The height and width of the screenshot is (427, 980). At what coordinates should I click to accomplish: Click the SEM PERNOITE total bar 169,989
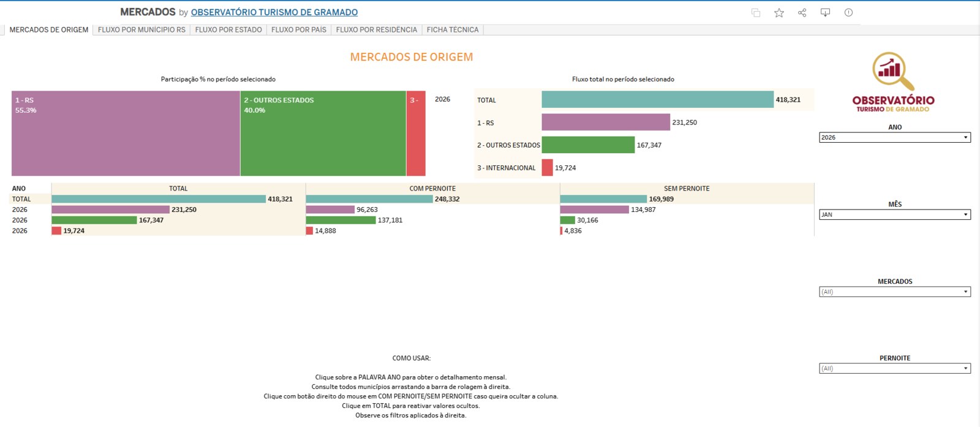pos(603,199)
